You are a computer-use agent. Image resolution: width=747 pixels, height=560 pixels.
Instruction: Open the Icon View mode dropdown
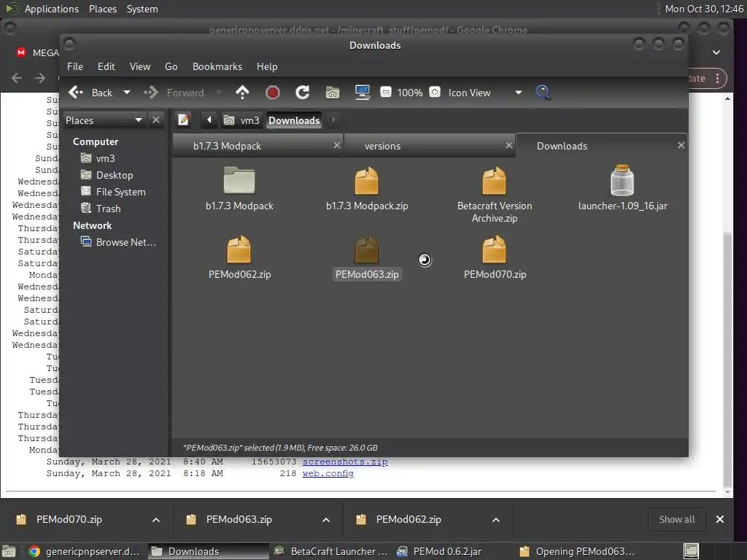tap(485, 93)
